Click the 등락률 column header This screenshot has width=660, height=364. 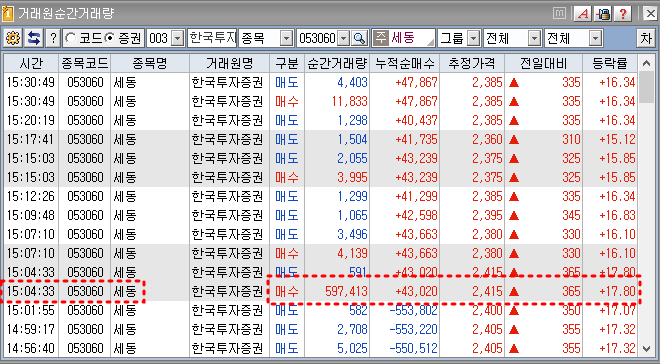coord(610,64)
